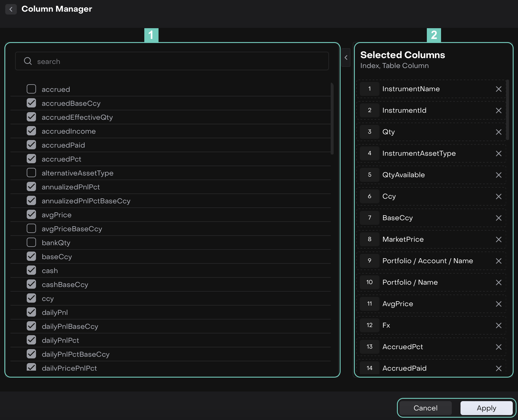Remove the Qty column via its X icon

point(499,132)
